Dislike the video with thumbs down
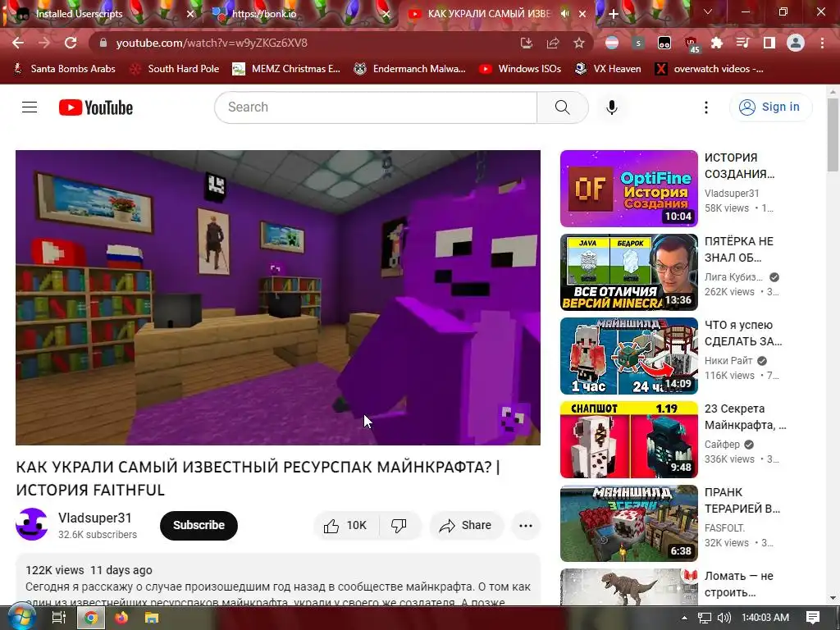This screenshot has height=630, width=840. click(x=399, y=526)
